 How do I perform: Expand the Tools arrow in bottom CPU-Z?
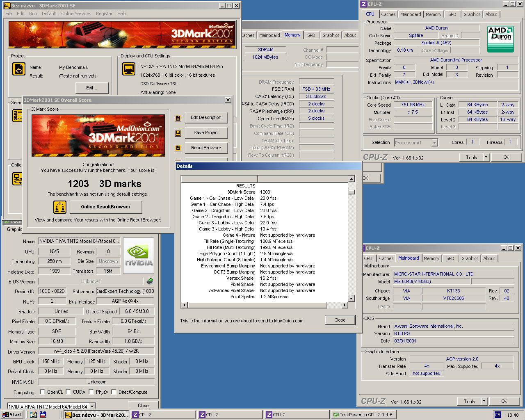pos(484,401)
